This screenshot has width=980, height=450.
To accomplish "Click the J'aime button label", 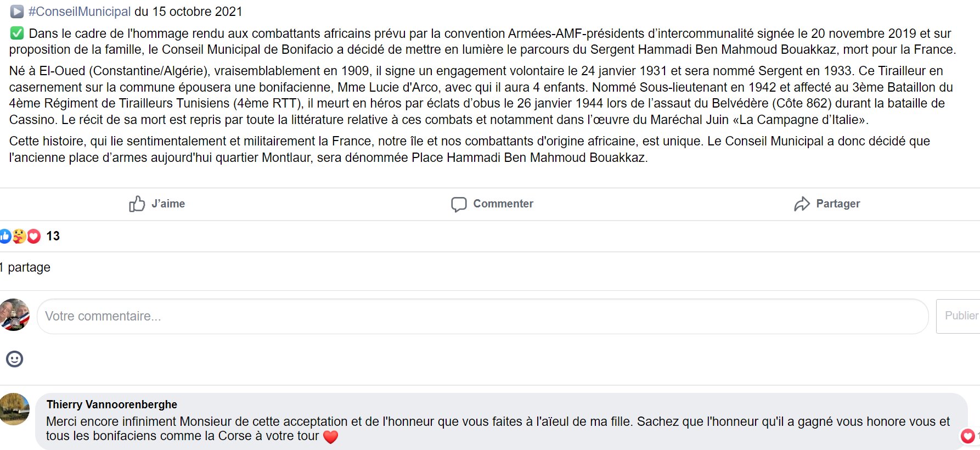I will click(168, 204).
